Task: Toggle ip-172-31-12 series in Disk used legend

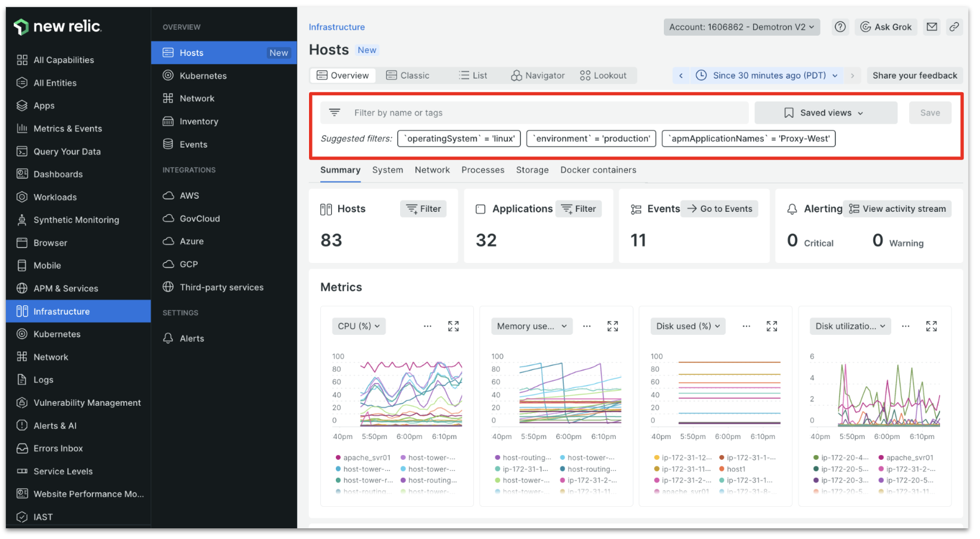Action: [683, 457]
